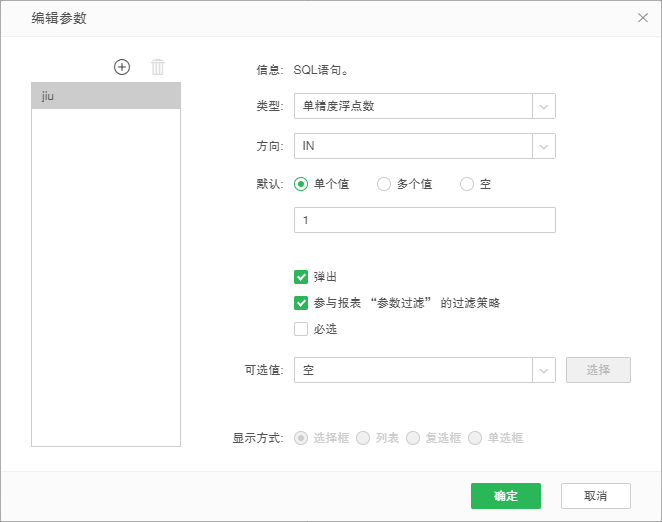Close the 编辑参数 dialog with X
The width and height of the screenshot is (662, 522).
coord(642,17)
